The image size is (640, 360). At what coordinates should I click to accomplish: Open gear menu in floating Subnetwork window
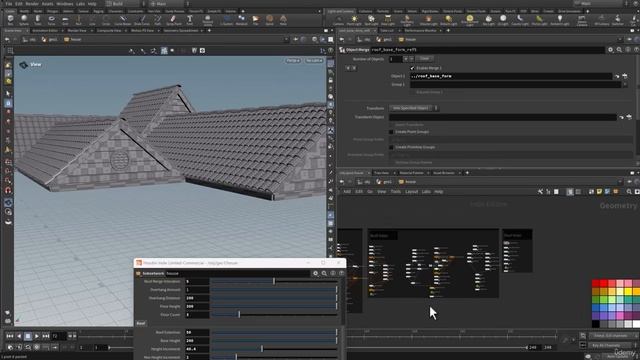(x=316, y=273)
